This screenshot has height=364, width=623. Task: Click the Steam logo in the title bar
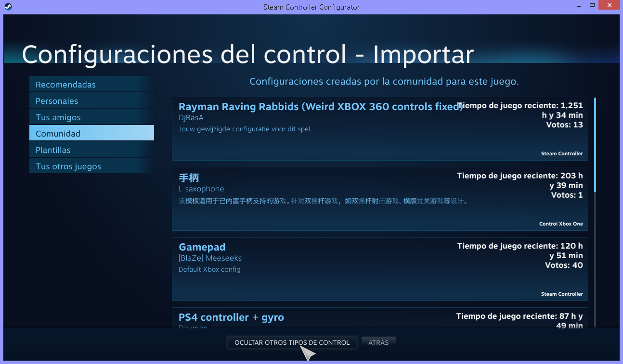point(8,7)
